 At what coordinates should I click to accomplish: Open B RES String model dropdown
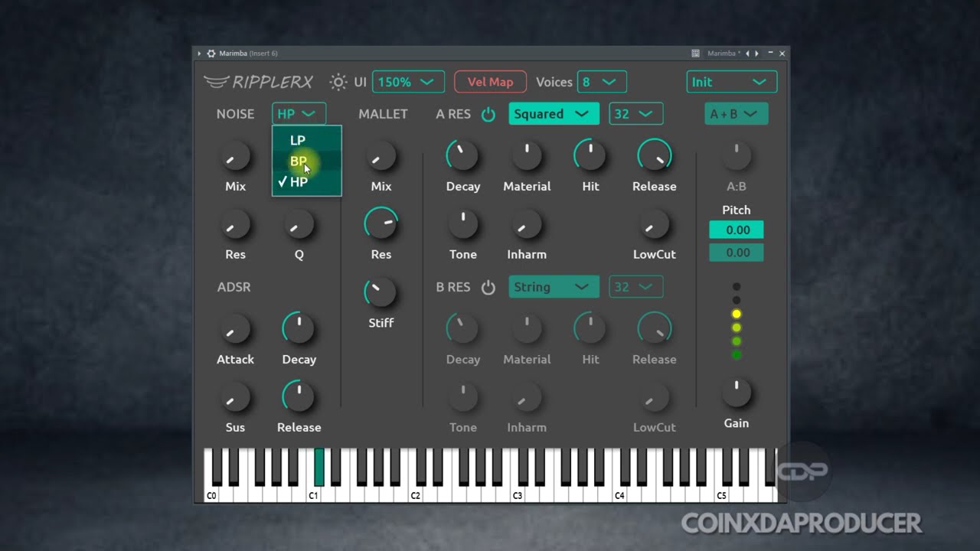click(554, 287)
